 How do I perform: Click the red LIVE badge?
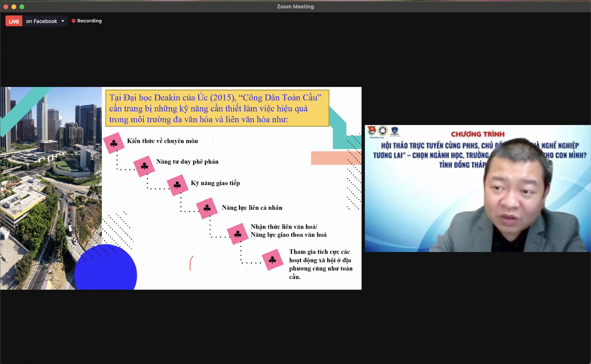[x=14, y=21]
